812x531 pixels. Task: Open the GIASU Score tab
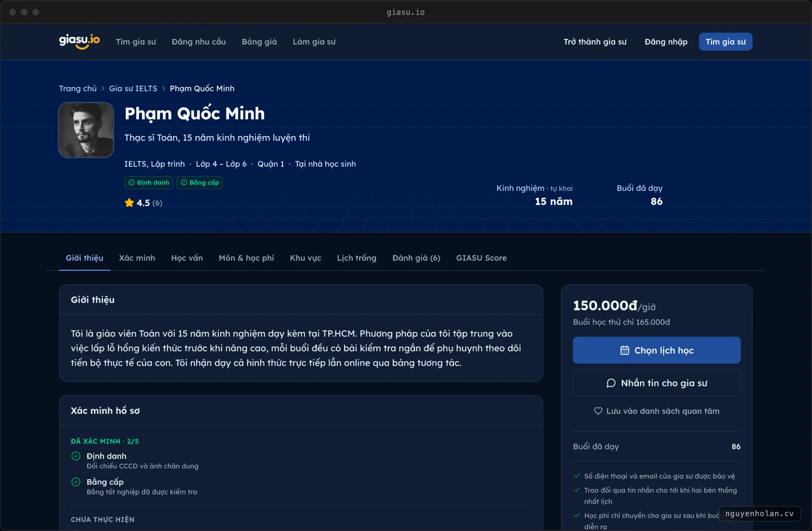point(481,258)
